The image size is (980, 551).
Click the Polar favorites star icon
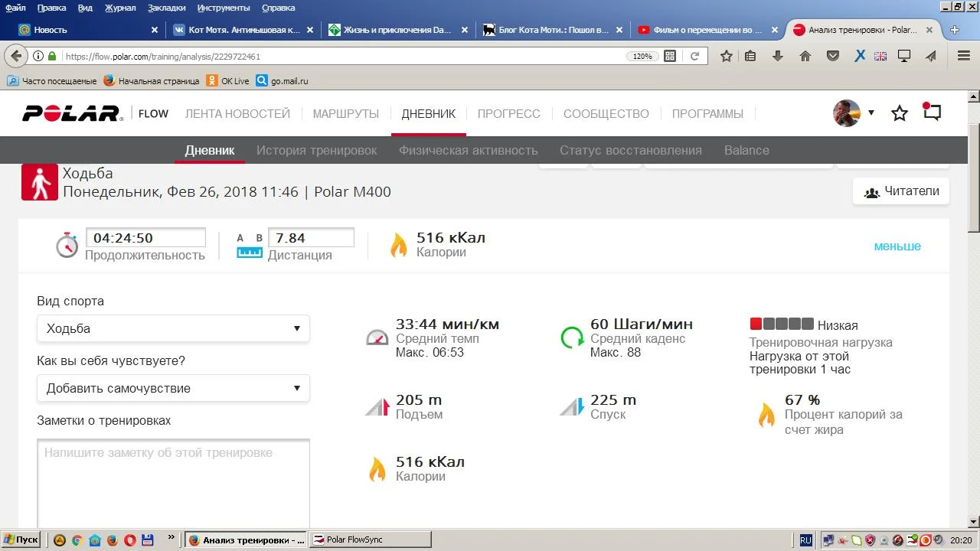tap(900, 113)
